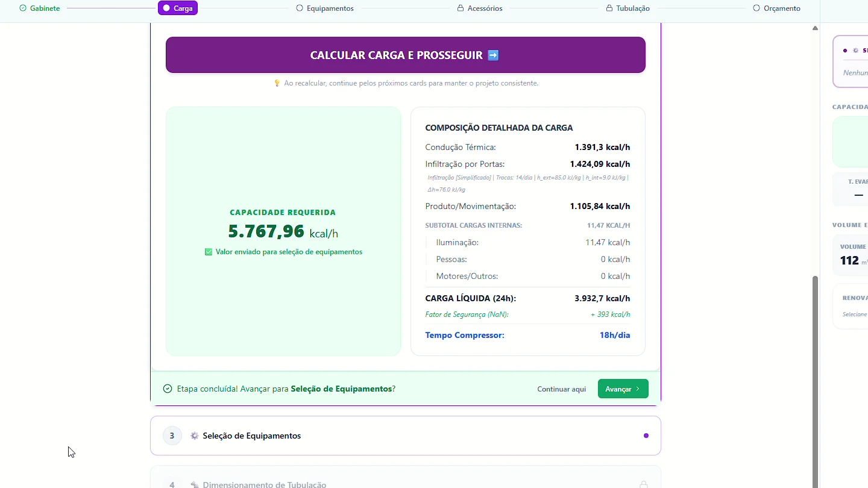Click the Acessórios lock icon
This screenshot has width=868, height=488.
461,8
